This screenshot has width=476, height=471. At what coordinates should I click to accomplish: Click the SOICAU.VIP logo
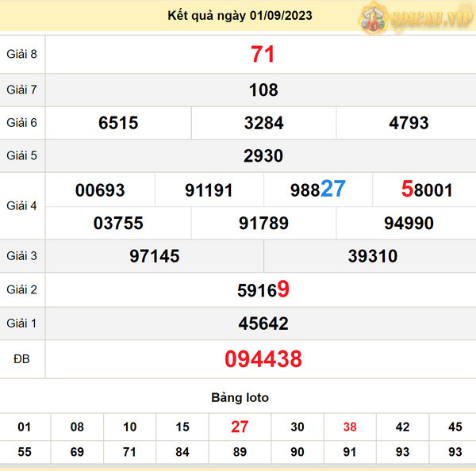point(412,17)
